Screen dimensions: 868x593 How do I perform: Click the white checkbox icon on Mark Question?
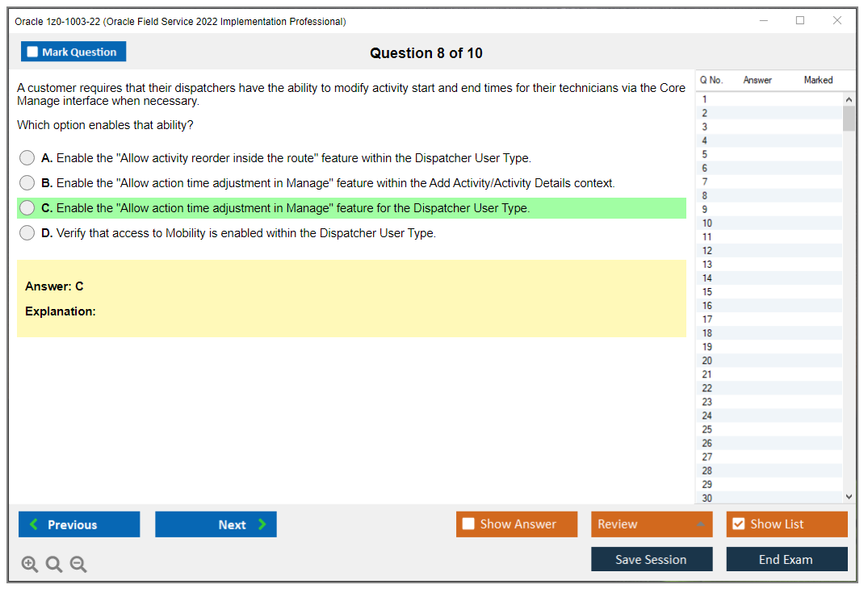(x=31, y=51)
